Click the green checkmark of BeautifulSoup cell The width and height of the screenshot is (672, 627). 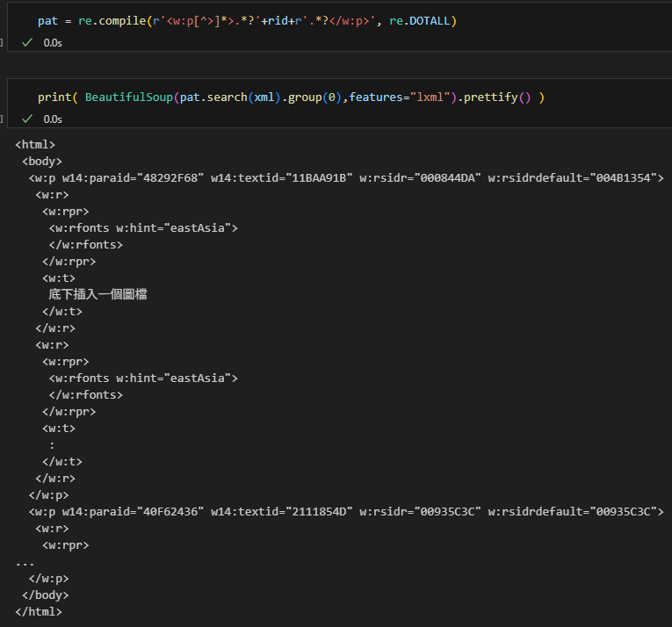(27, 119)
